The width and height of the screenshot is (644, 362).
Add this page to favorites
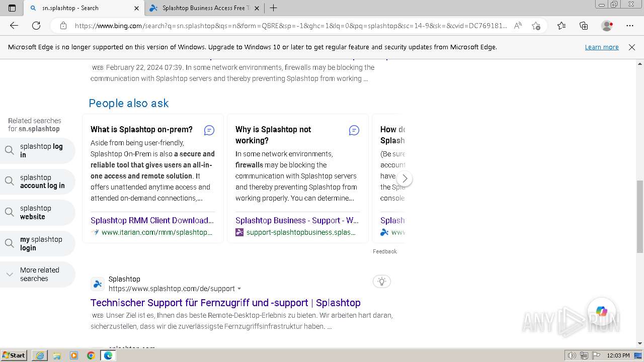pos(536,26)
